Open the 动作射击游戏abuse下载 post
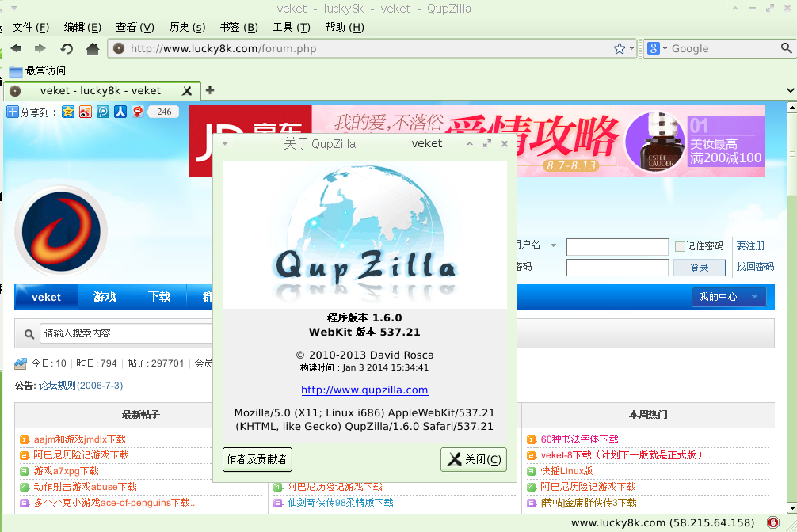The height and width of the screenshot is (532, 797). click(86, 487)
